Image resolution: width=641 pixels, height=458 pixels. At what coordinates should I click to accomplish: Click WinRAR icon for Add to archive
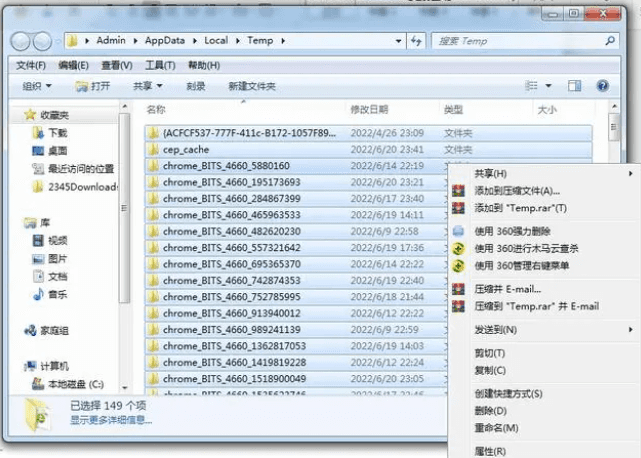458,191
